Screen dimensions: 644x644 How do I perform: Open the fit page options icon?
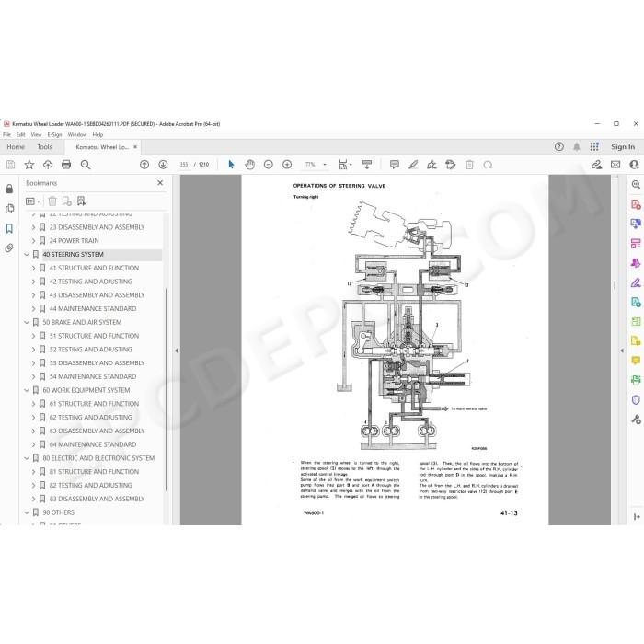tap(345, 165)
